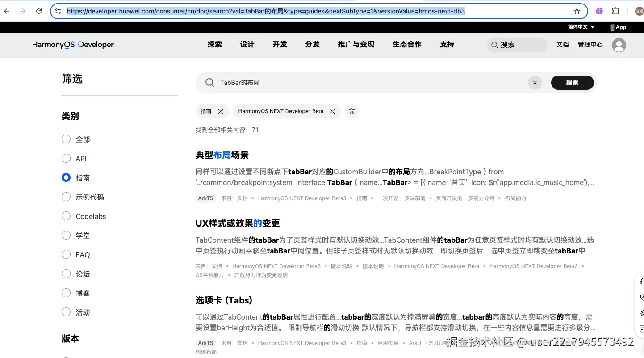Open browser extensions puzzle icon

click(x=615, y=11)
